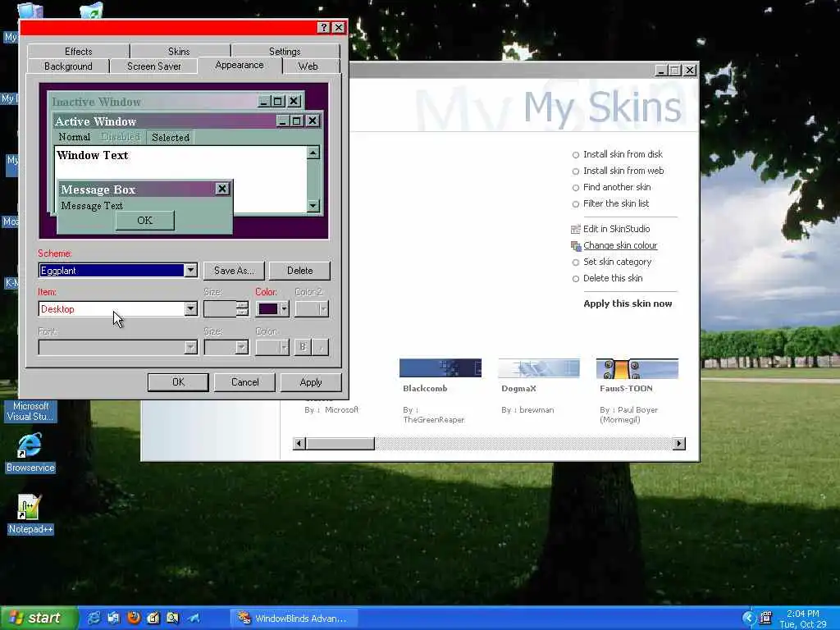Click the Recycle Bin icon on desktop
Screen dimensions: 840x630
point(92,10)
